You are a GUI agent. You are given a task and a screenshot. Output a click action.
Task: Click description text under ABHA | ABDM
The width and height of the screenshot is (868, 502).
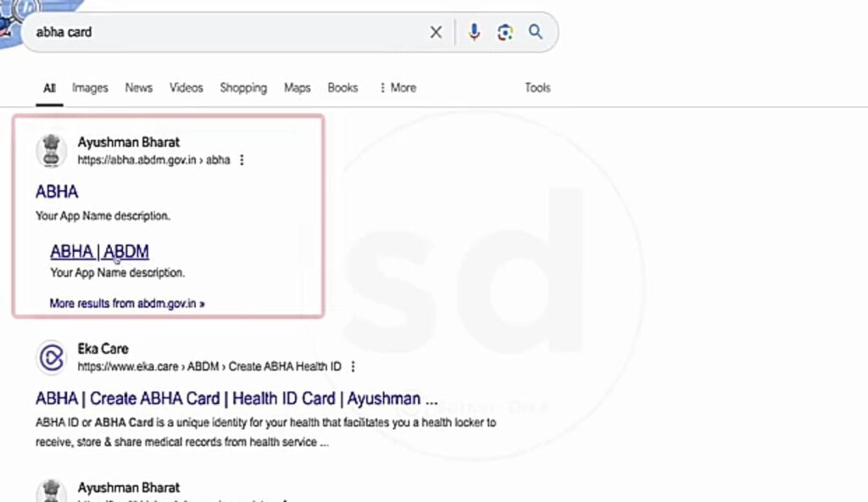117,272
